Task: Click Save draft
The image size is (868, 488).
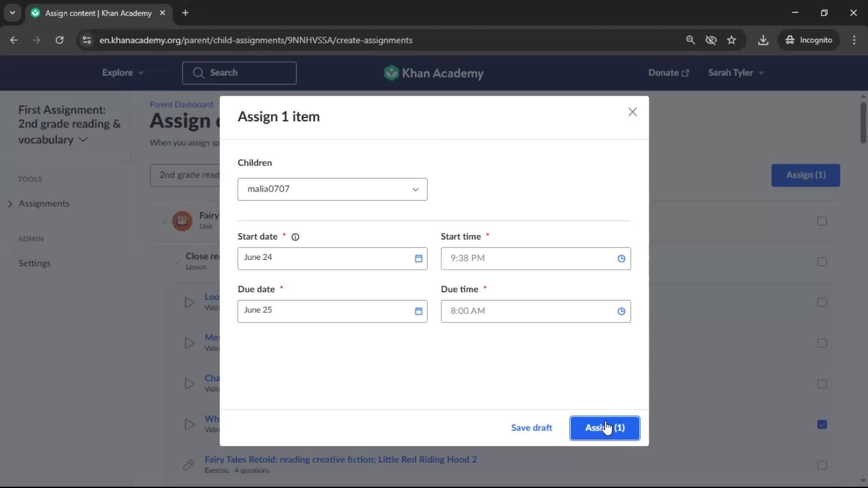Action: click(x=532, y=428)
